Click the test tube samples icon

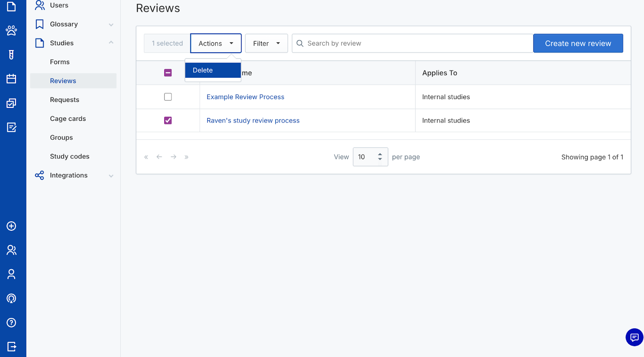coord(11,55)
